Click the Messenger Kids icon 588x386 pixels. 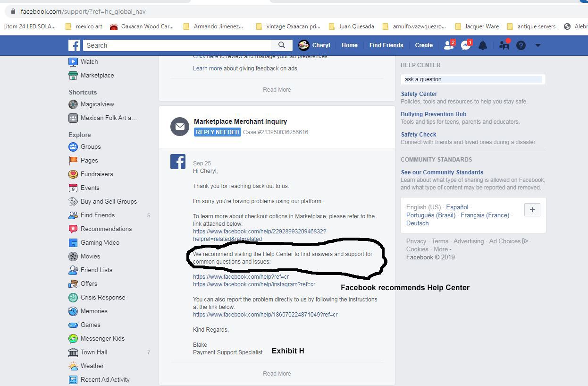tap(73, 338)
